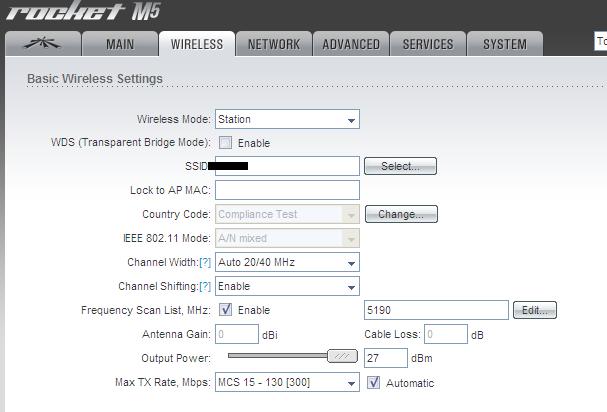Screen dimensions: 607x412
Task: Click the Antenna Gain field
Action: point(237,334)
